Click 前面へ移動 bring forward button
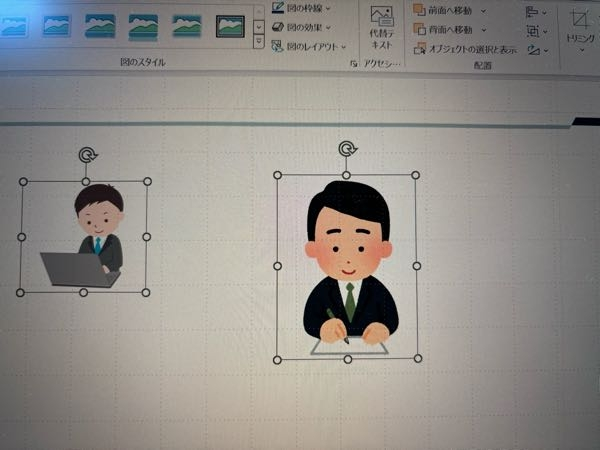Viewport: 600px width, 450px height. (443, 11)
